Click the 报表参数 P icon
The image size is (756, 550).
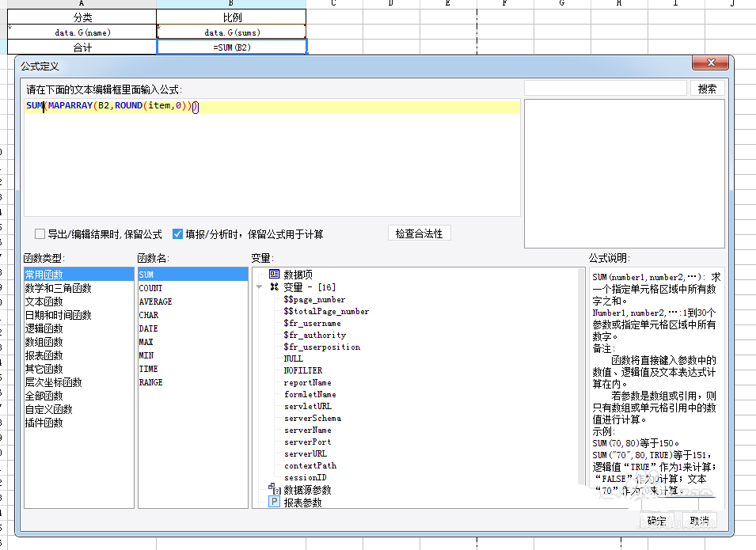[274, 503]
